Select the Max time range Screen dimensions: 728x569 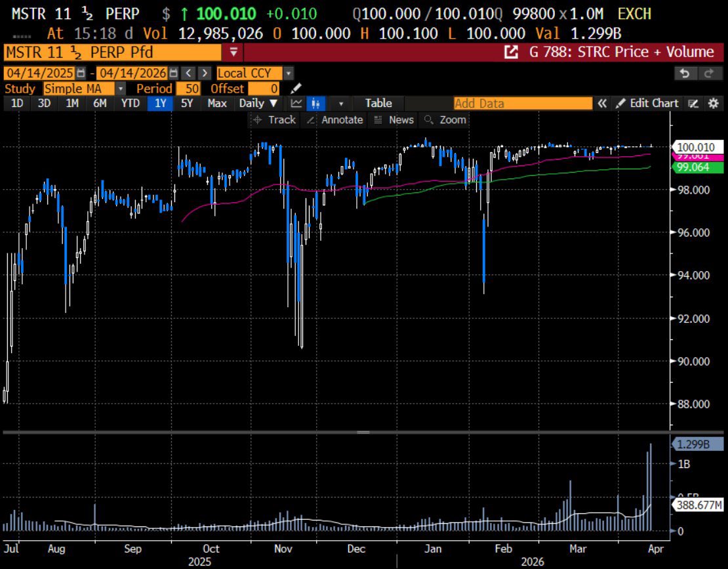tap(217, 104)
